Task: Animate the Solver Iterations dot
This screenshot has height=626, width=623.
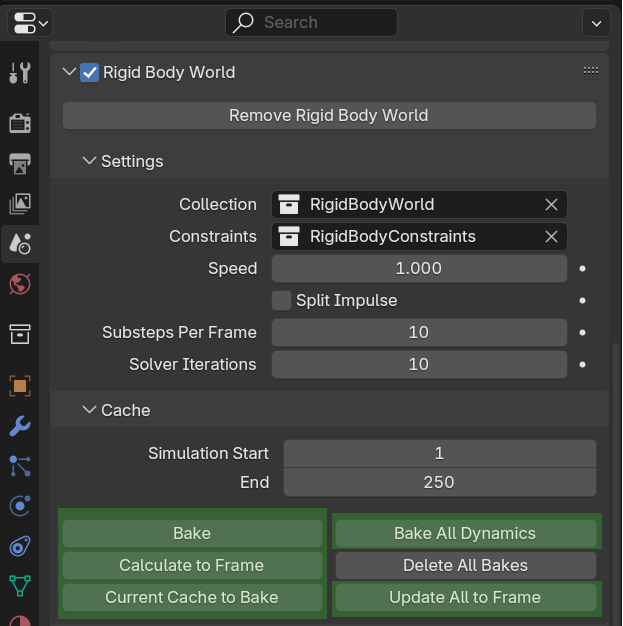Action: tap(582, 365)
